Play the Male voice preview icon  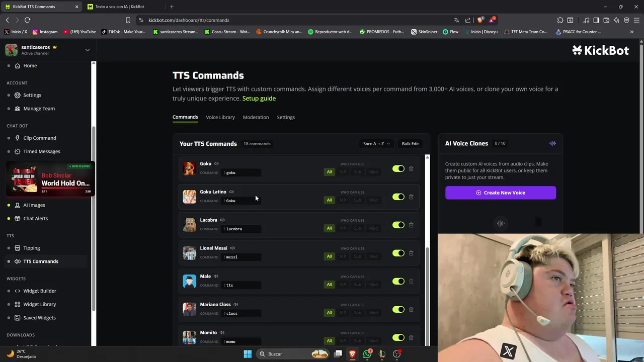coord(216,276)
